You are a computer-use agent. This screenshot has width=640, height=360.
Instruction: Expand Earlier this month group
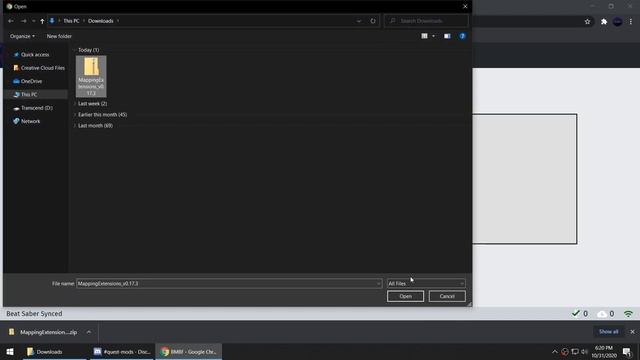(75, 115)
